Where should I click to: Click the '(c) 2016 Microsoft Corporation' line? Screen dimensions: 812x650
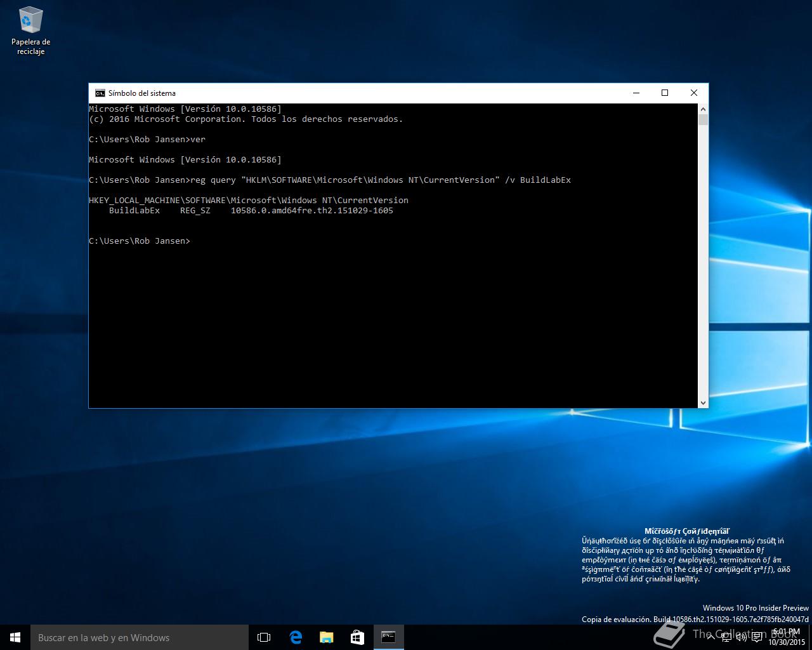coord(246,119)
